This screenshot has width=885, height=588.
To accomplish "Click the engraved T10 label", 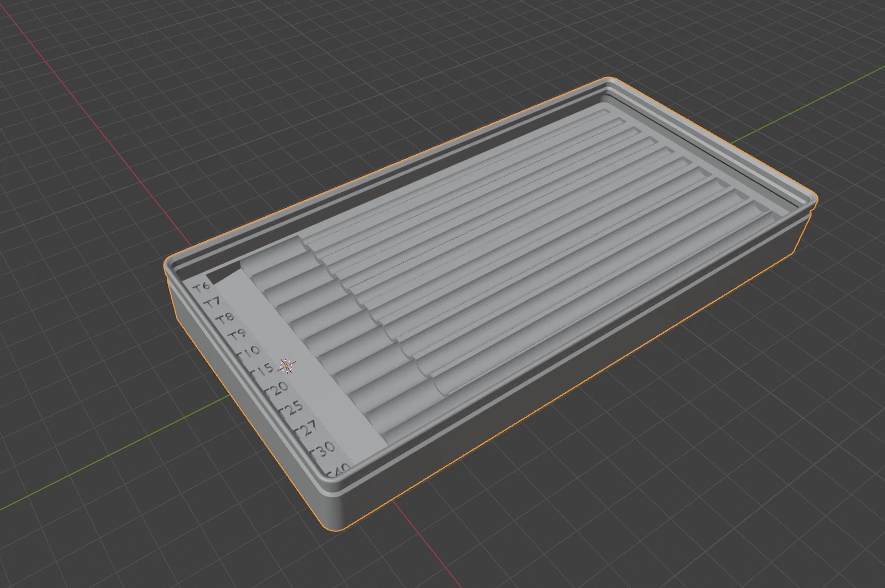I will (248, 351).
